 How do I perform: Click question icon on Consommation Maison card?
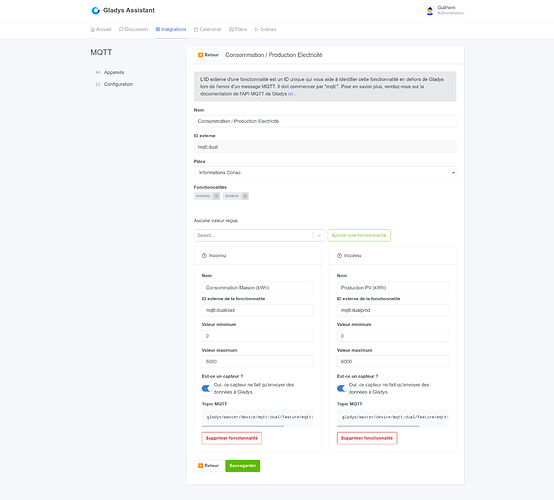pos(204,255)
